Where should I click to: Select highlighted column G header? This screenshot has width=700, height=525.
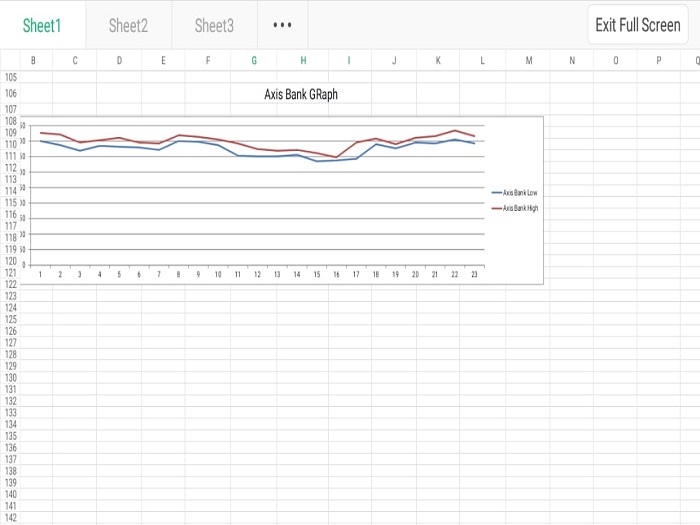coord(254,60)
